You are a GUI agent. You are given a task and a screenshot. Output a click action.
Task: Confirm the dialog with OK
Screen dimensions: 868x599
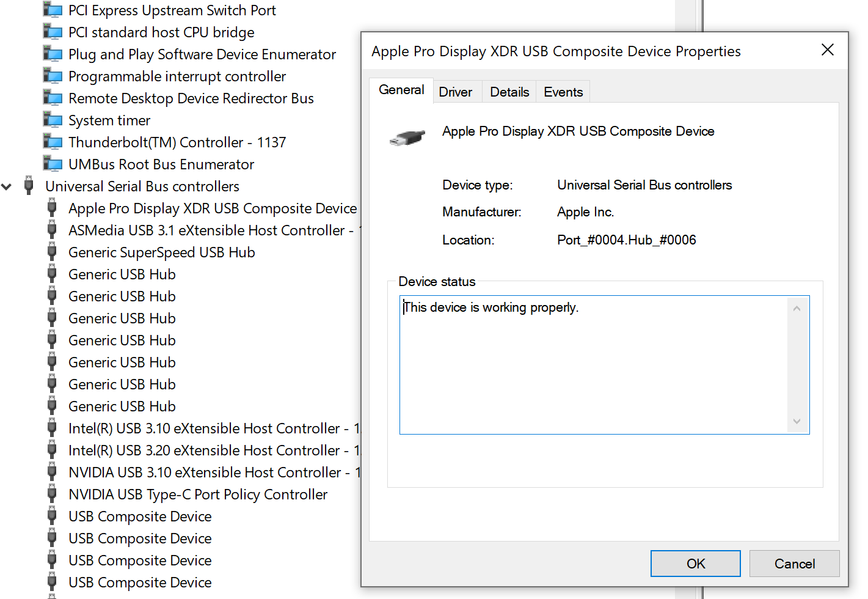pyautogui.click(x=696, y=564)
